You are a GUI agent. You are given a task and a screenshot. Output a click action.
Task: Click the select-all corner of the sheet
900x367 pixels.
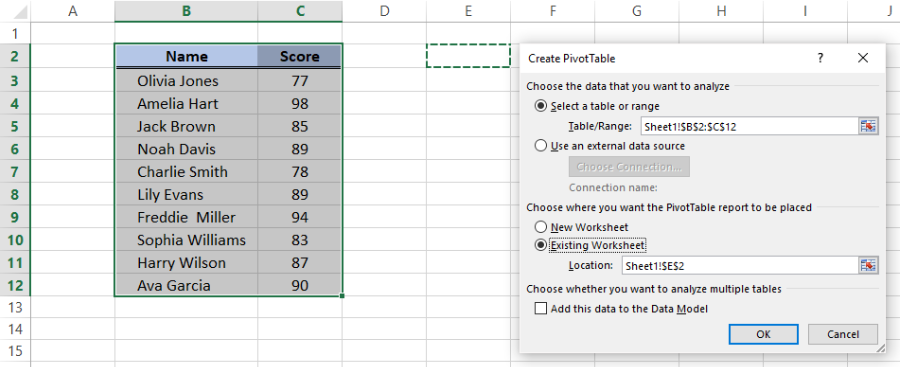[15, 11]
